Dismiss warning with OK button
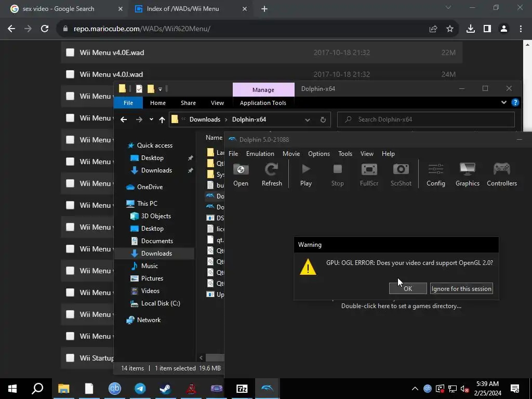532x399 pixels. (x=408, y=288)
